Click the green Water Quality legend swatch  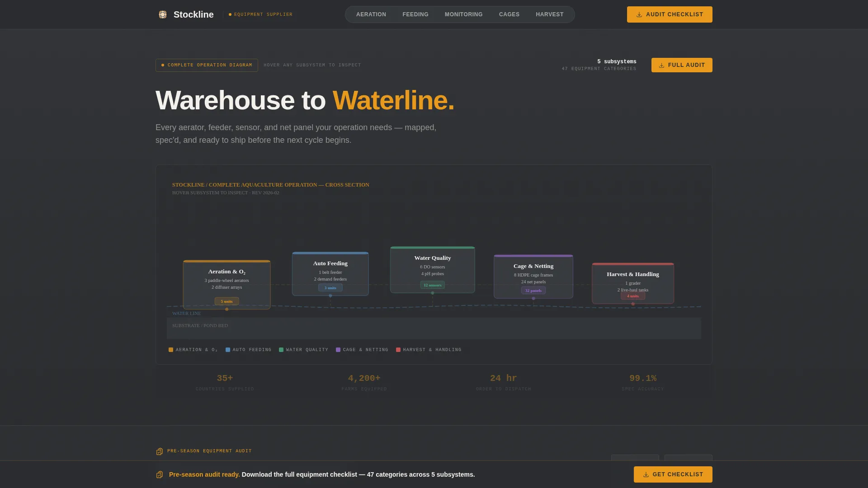(281, 350)
